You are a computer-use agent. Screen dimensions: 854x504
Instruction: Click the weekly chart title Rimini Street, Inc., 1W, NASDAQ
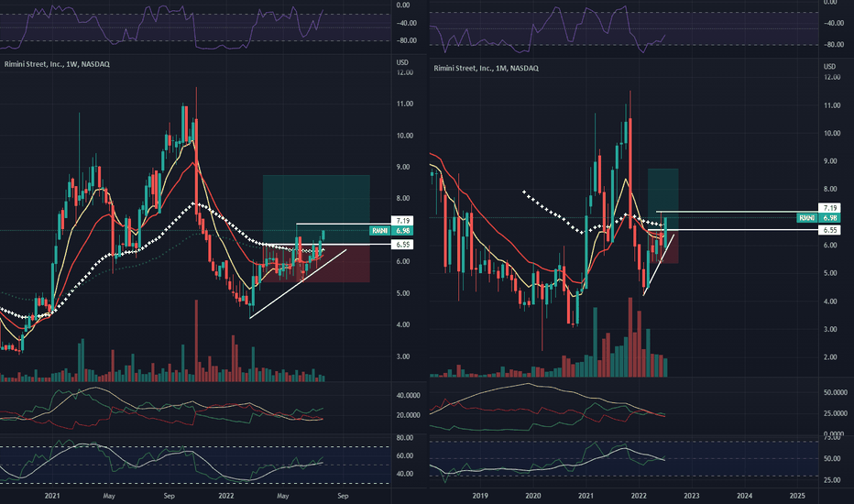pyautogui.click(x=57, y=64)
